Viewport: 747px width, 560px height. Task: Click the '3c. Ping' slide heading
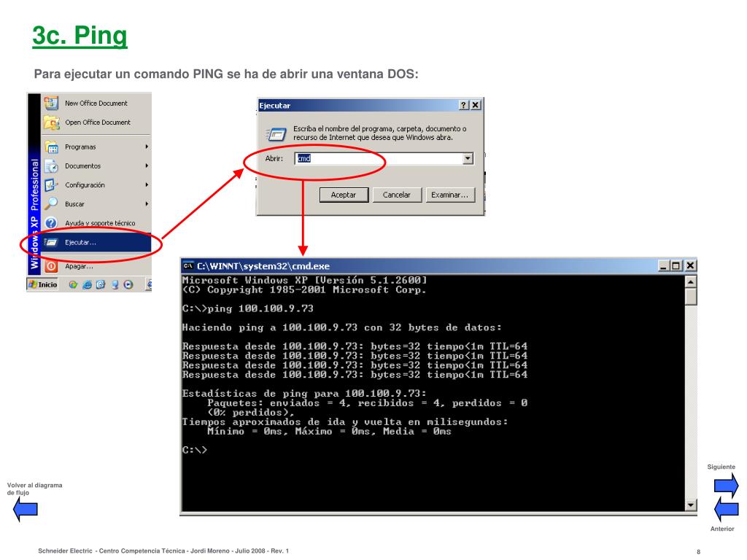[80, 35]
